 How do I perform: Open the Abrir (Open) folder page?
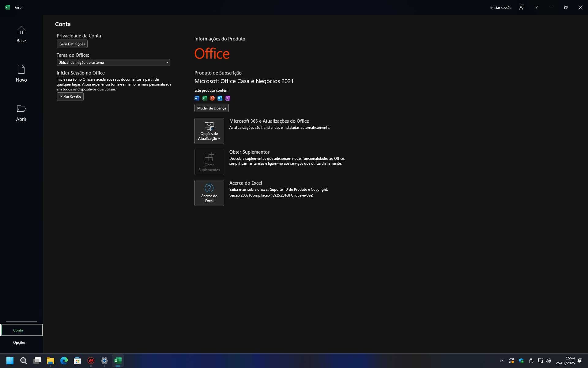point(21,113)
